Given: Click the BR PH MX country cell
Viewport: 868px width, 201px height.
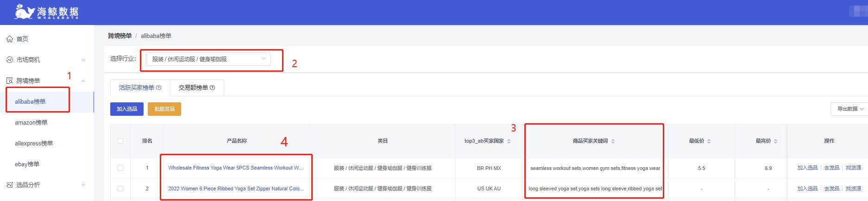Looking at the screenshot, I should coord(489,168).
